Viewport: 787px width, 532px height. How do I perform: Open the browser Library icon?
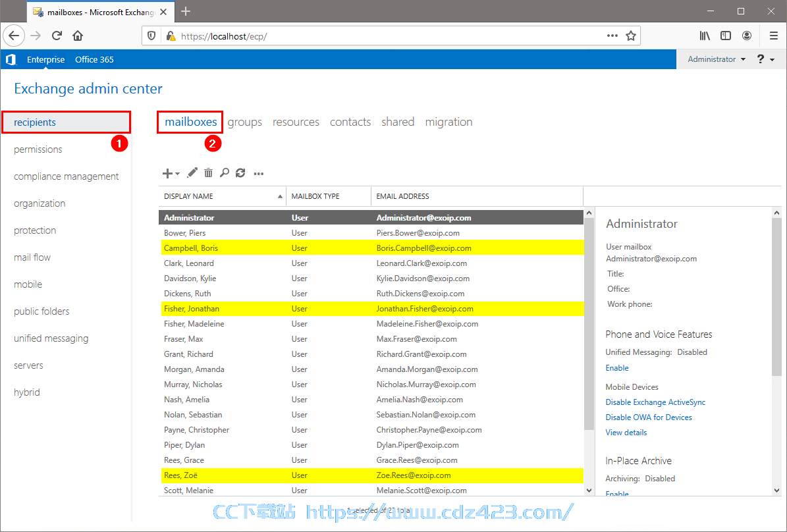click(x=705, y=36)
